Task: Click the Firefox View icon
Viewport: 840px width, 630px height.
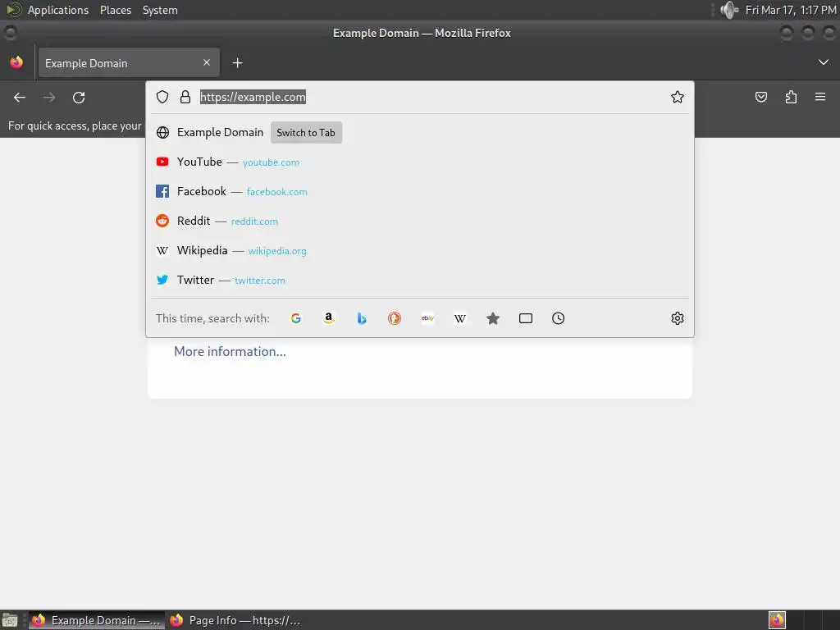Action: pos(16,62)
